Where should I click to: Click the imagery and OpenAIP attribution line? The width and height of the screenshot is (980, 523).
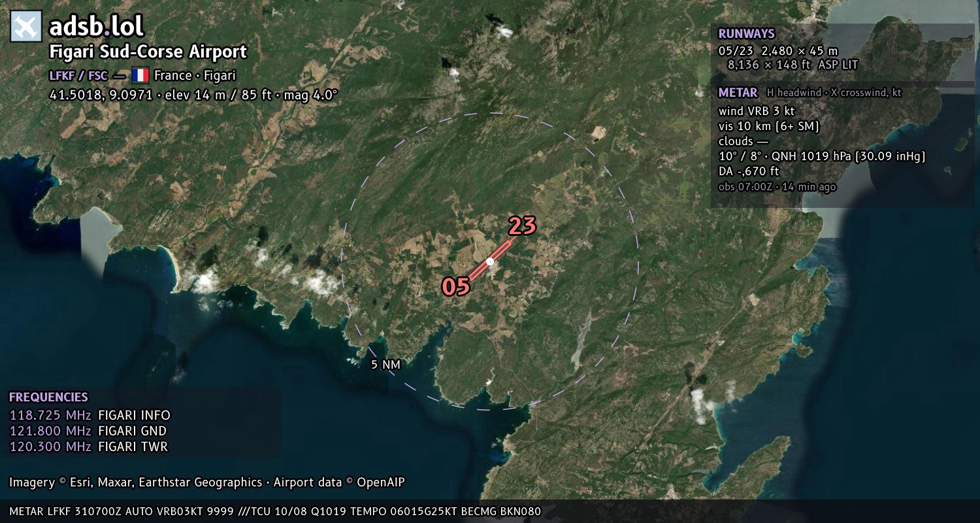[x=207, y=482]
